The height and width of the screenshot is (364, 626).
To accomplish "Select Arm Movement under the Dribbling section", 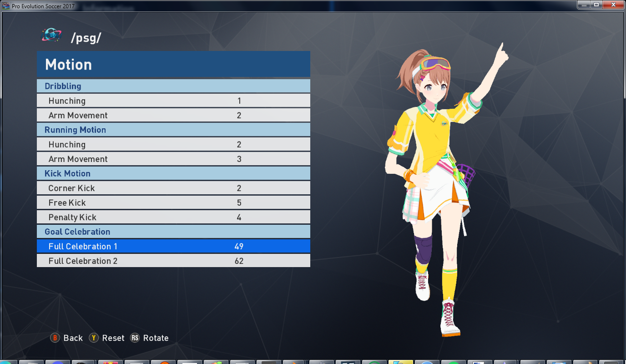I will pos(173,115).
